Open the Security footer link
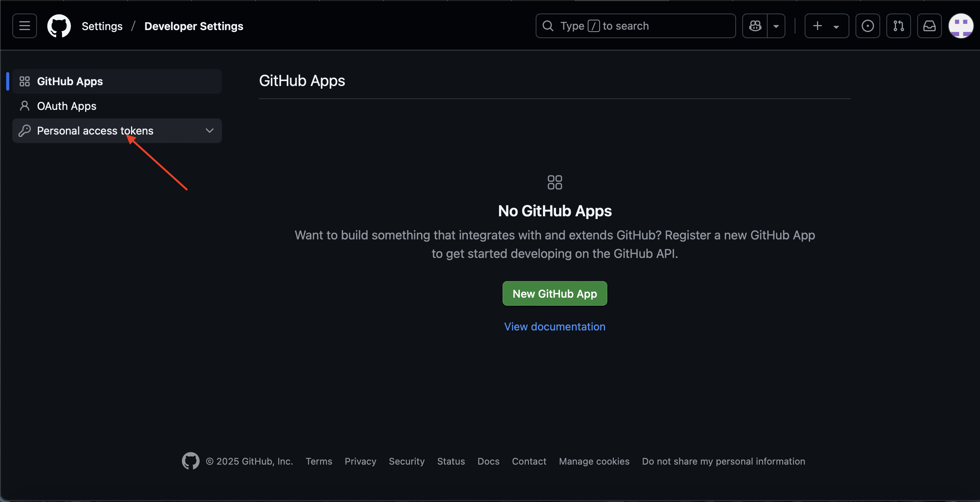 tap(407, 461)
